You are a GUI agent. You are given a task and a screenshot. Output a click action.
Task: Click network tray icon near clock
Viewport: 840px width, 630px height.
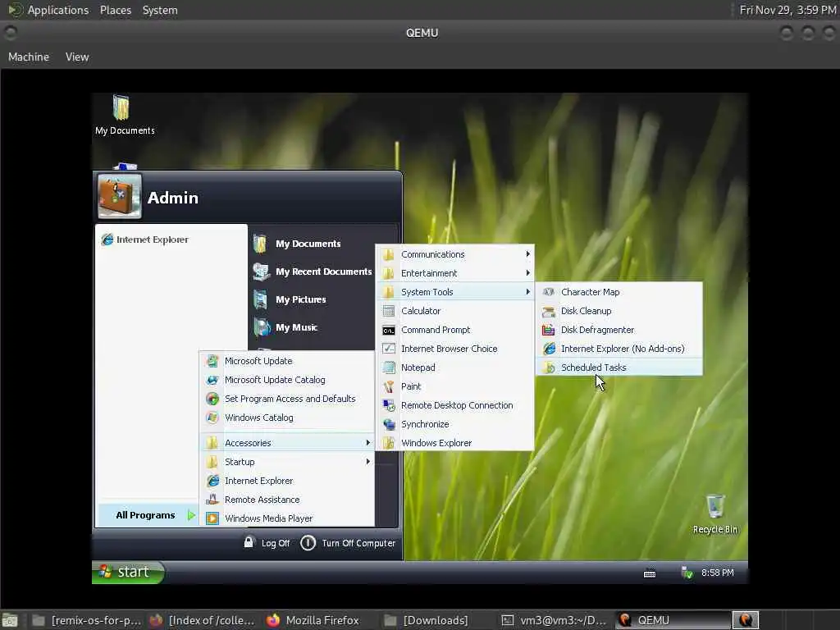687,573
